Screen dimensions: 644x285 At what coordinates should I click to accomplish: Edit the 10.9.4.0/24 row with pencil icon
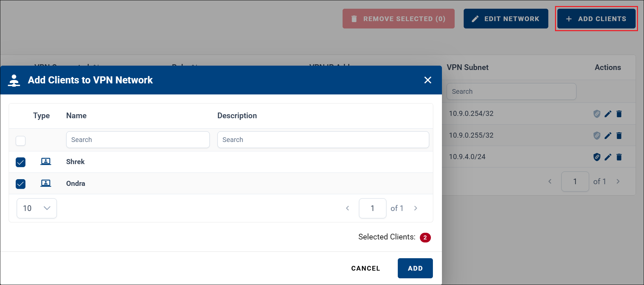point(608,157)
